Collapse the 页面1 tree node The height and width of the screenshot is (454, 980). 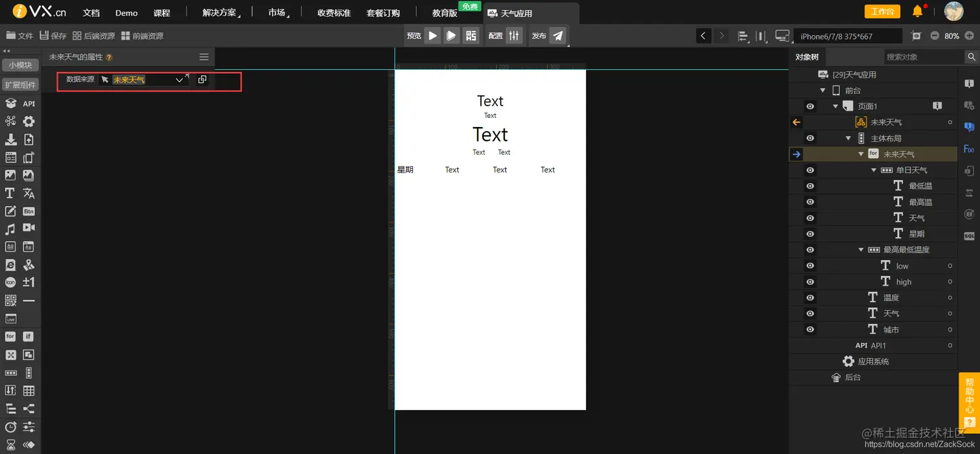click(x=835, y=106)
